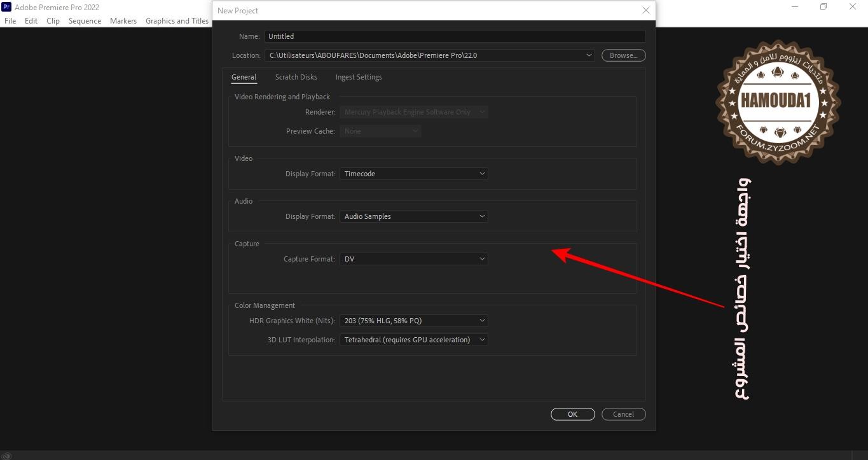Open the Graphics and Titles menu

177,20
